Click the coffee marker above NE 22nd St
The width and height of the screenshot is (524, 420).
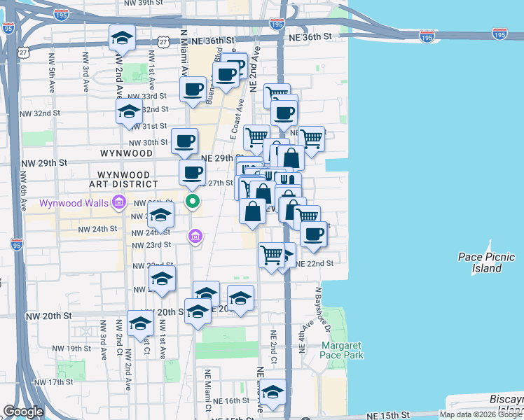[x=313, y=237]
